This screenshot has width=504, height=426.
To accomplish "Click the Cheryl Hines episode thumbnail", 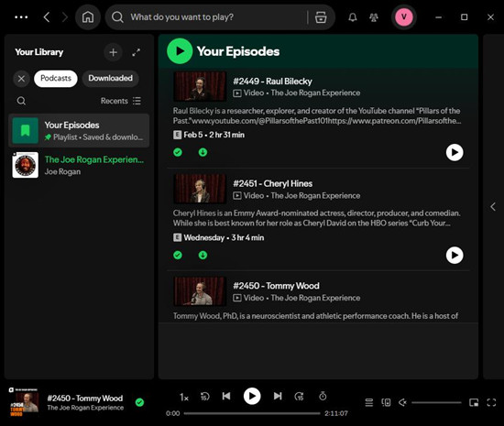I will [x=200, y=189].
